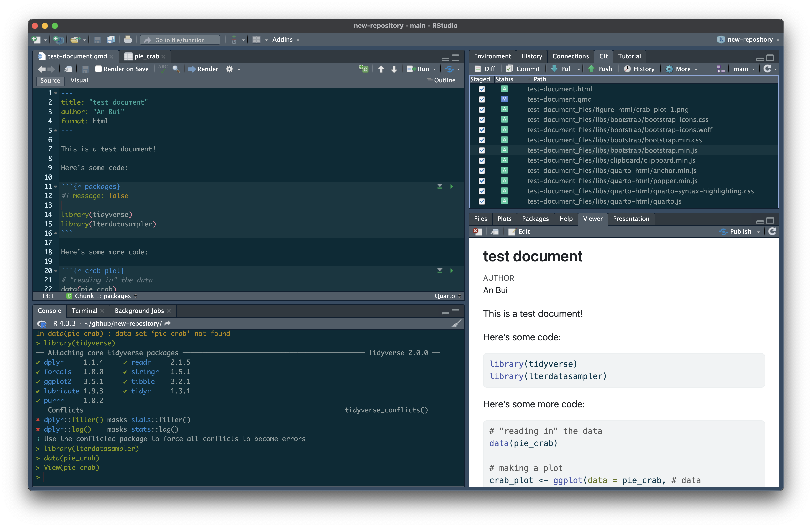
Task: Click the print current file icon
Action: 128,40
